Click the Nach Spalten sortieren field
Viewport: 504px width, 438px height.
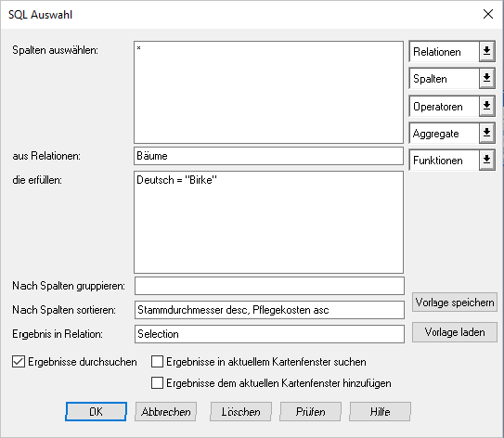click(269, 310)
